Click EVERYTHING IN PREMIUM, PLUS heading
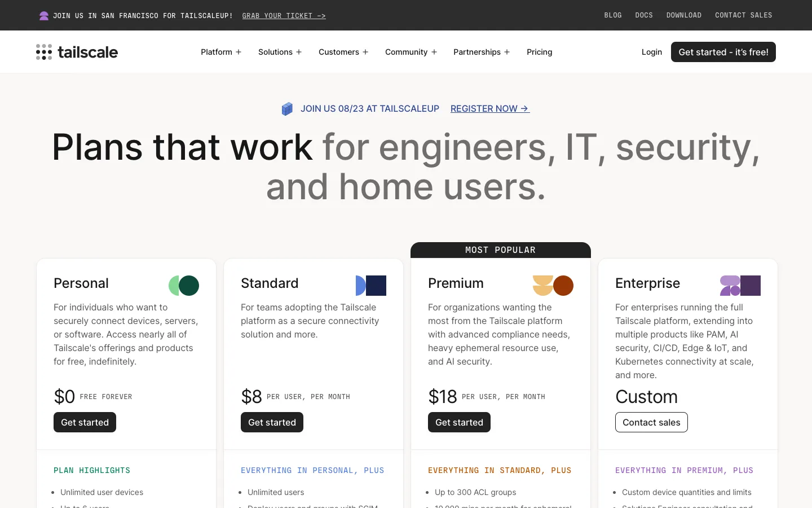This screenshot has width=812, height=508. click(x=684, y=470)
